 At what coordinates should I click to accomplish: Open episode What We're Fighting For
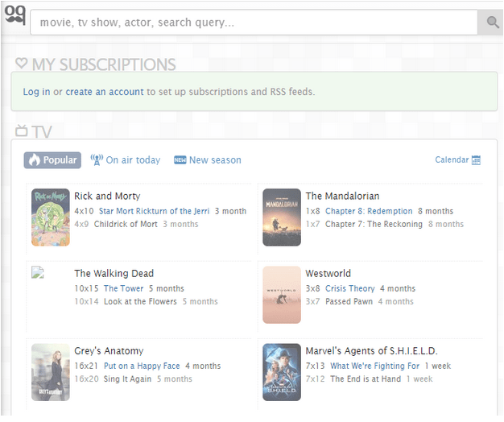[375, 366]
